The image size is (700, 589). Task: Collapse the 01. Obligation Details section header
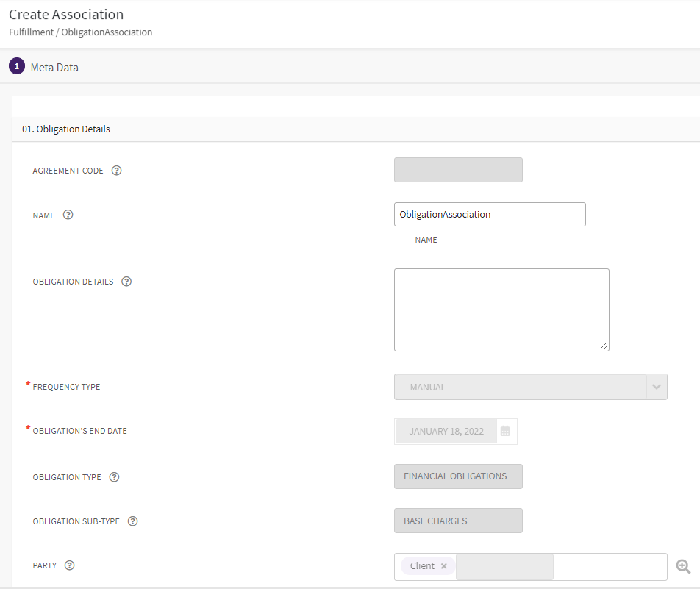[x=66, y=129]
